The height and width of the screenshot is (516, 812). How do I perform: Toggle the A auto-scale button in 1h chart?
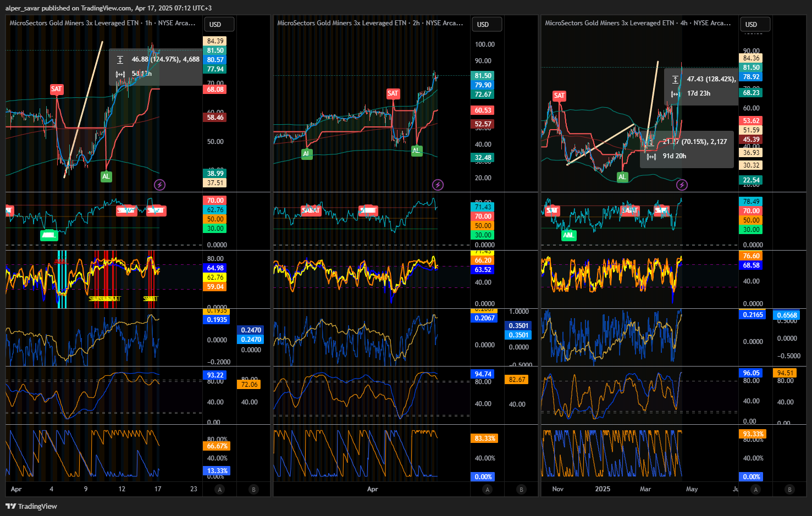(220, 489)
